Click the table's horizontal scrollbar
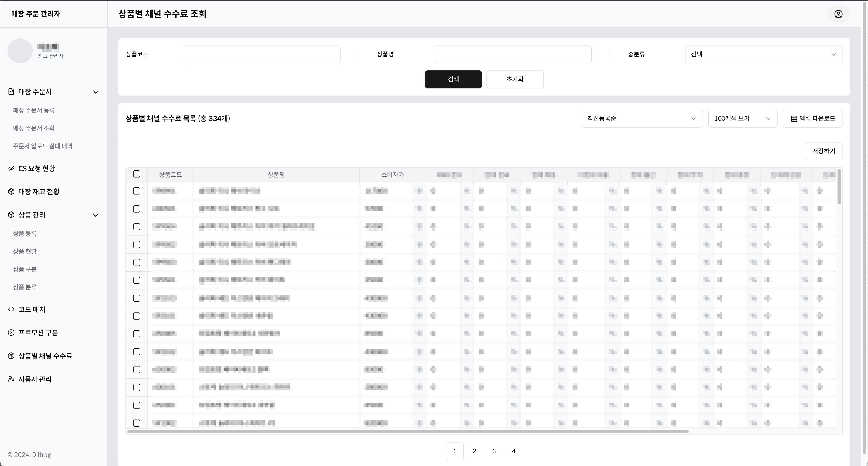Image resolution: width=868 pixels, height=466 pixels. coord(408,432)
